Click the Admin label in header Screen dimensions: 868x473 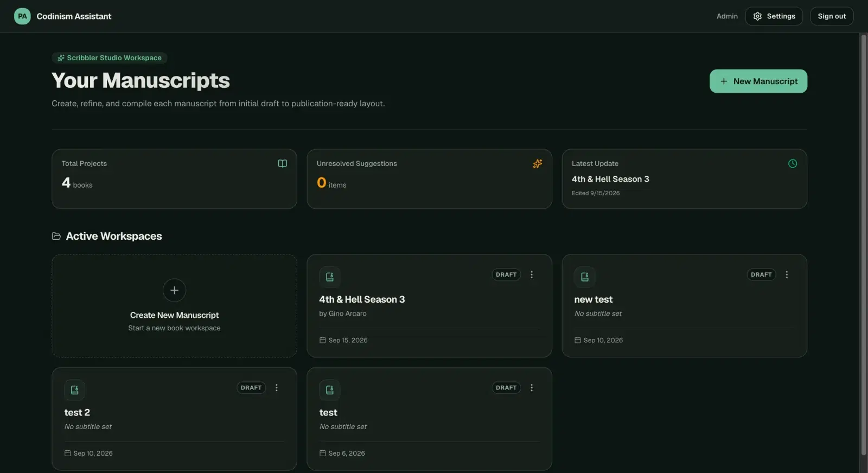[727, 16]
